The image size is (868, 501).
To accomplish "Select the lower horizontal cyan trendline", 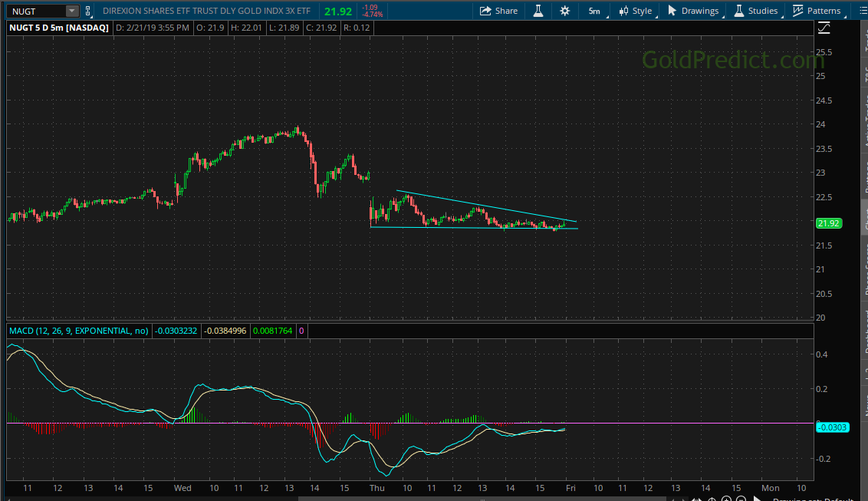I will (474, 228).
